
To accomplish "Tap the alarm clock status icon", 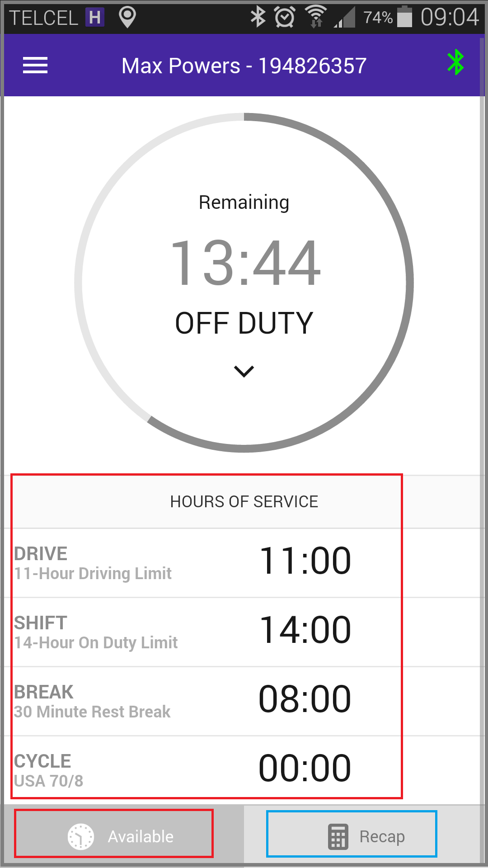I will 285,17.
